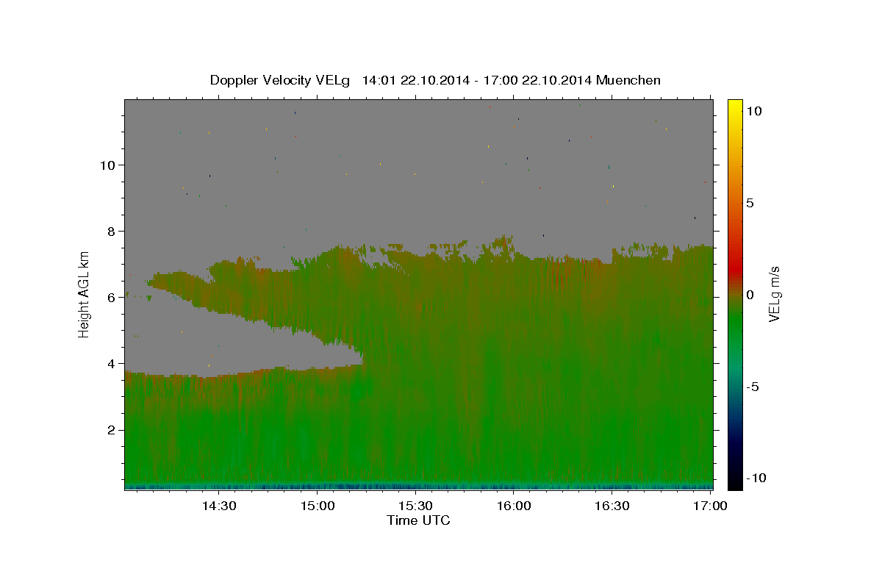Click the 14:30 time tick label
This screenshot has width=882, height=588.
[x=218, y=506]
